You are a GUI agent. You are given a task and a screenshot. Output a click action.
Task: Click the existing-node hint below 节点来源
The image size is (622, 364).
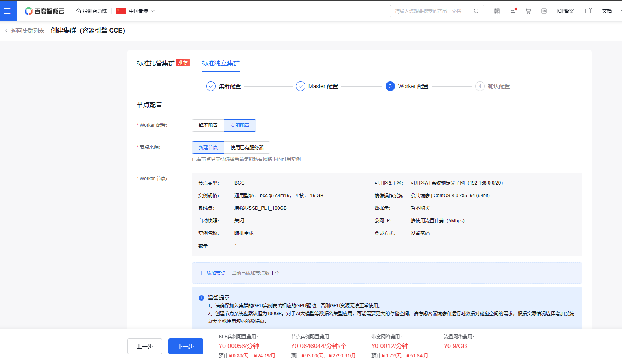point(246,159)
